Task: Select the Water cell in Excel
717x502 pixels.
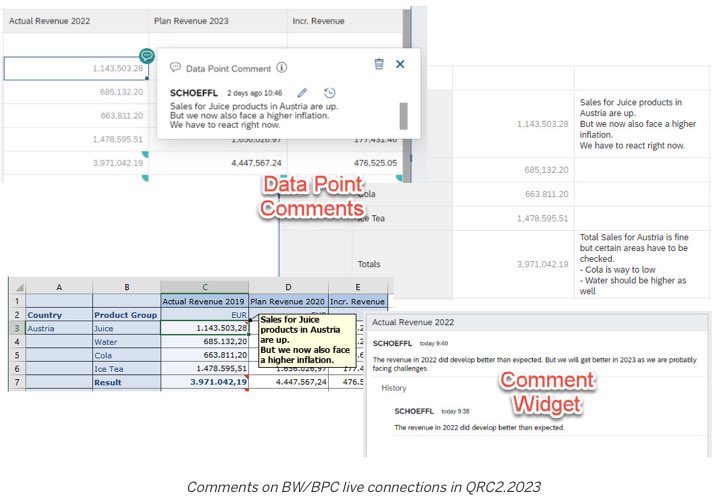Action: [126, 342]
